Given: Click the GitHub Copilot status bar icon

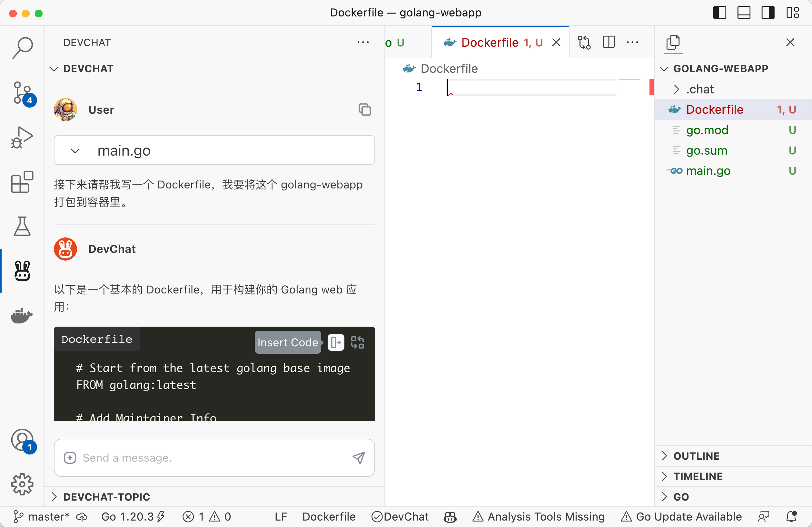Looking at the screenshot, I should [450, 516].
